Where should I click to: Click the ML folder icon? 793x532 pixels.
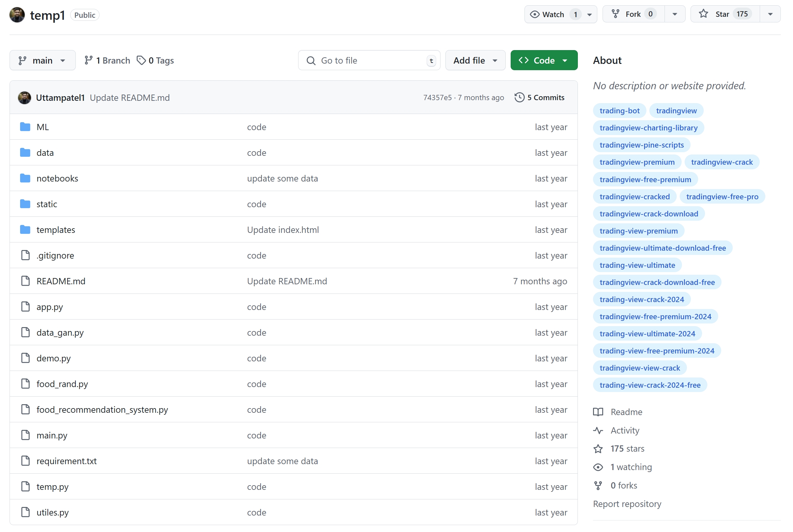tap(25, 127)
